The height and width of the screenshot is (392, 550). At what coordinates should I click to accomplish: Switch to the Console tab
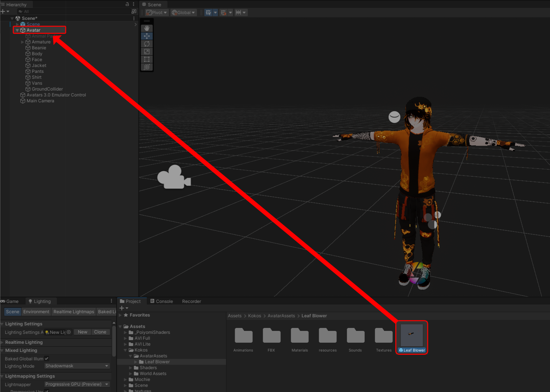(161, 301)
